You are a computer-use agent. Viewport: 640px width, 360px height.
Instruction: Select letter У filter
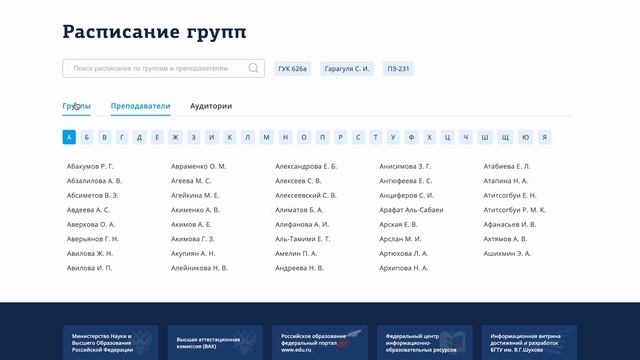393,137
